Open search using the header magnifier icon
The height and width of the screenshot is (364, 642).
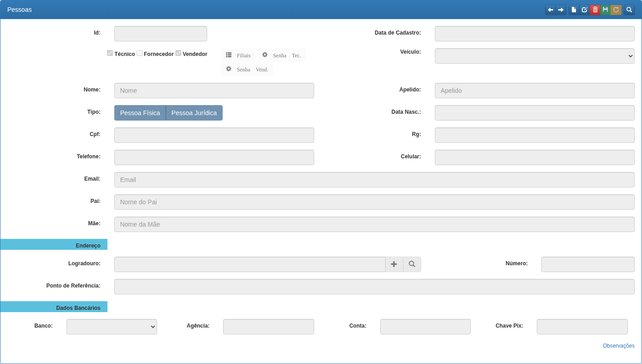point(629,10)
